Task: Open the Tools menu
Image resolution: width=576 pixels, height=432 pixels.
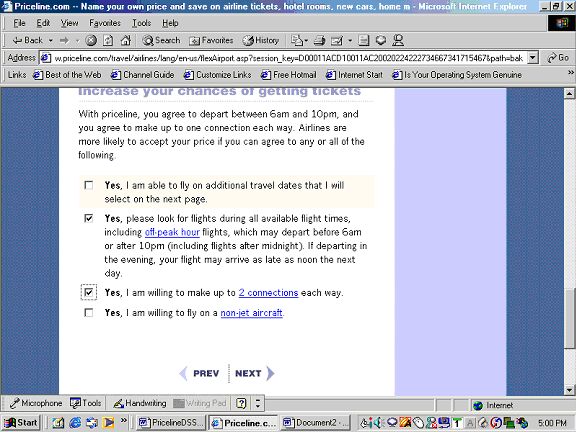Action: [x=141, y=23]
